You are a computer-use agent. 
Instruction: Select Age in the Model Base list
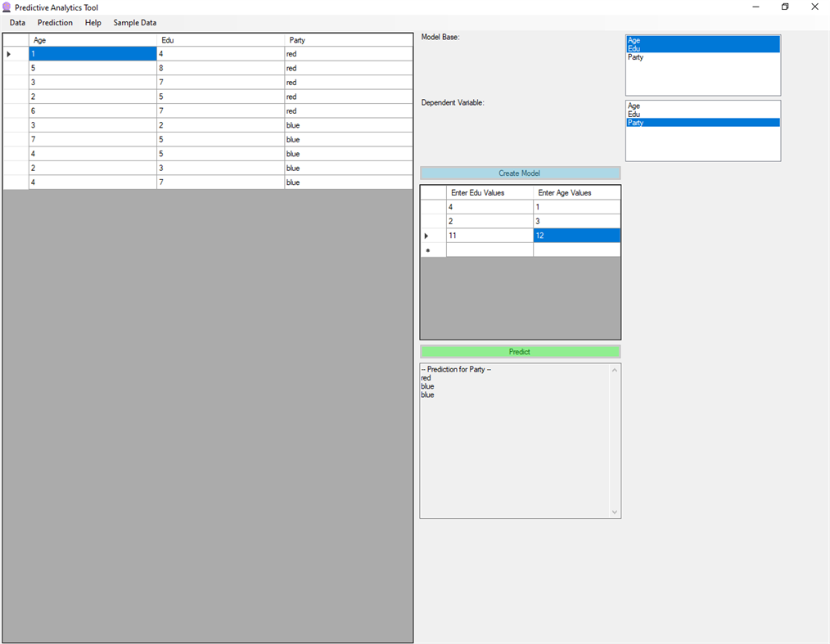coord(655,39)
